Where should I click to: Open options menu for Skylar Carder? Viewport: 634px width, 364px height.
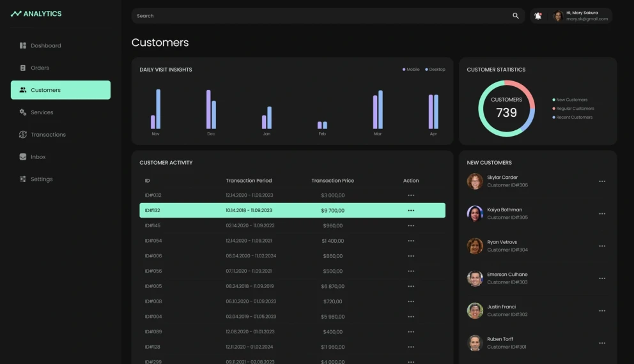pos(602,181)
